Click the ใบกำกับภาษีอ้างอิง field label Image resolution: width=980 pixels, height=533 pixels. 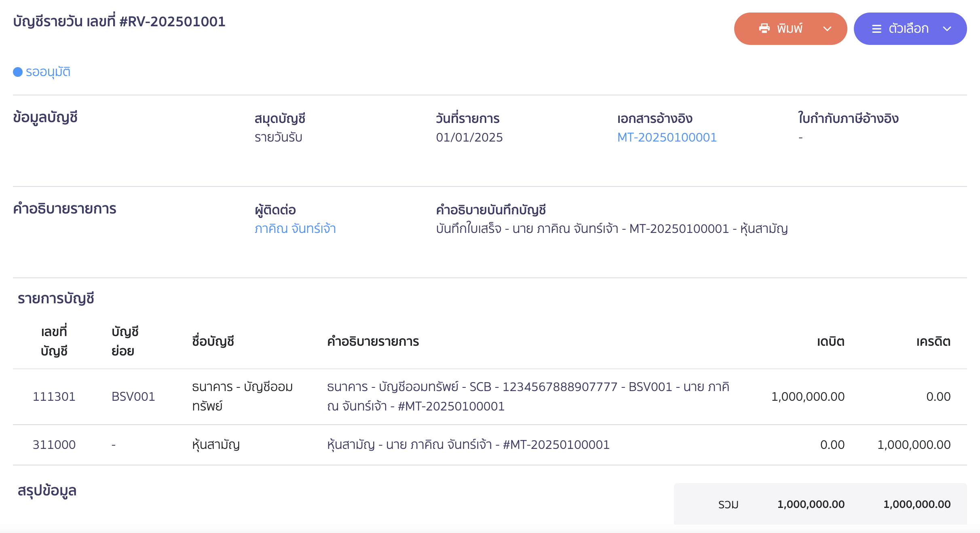pos(848,118)
